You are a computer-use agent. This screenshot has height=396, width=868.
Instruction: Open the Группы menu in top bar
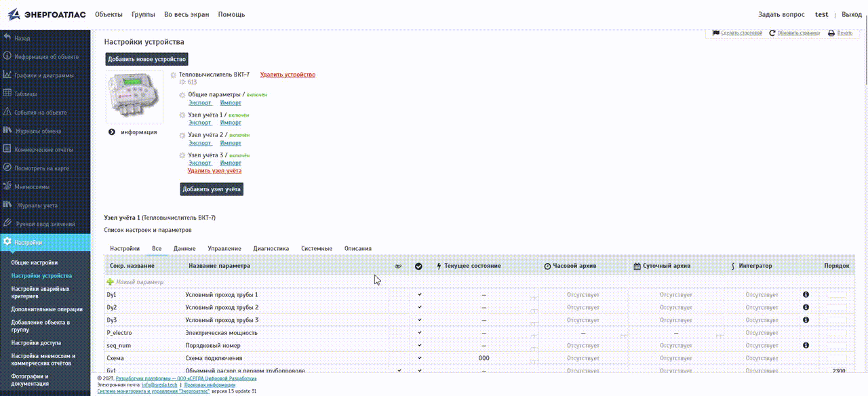(x=143, y=14)
